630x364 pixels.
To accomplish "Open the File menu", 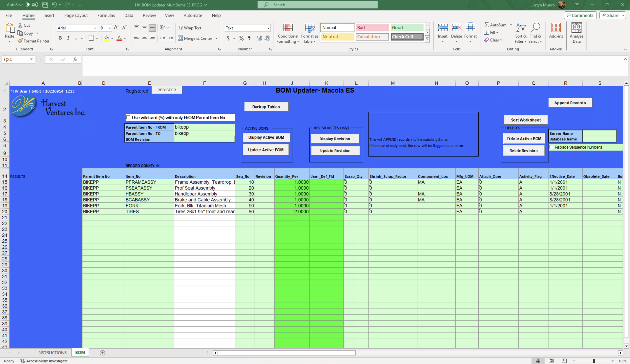I will pos(9,15).
